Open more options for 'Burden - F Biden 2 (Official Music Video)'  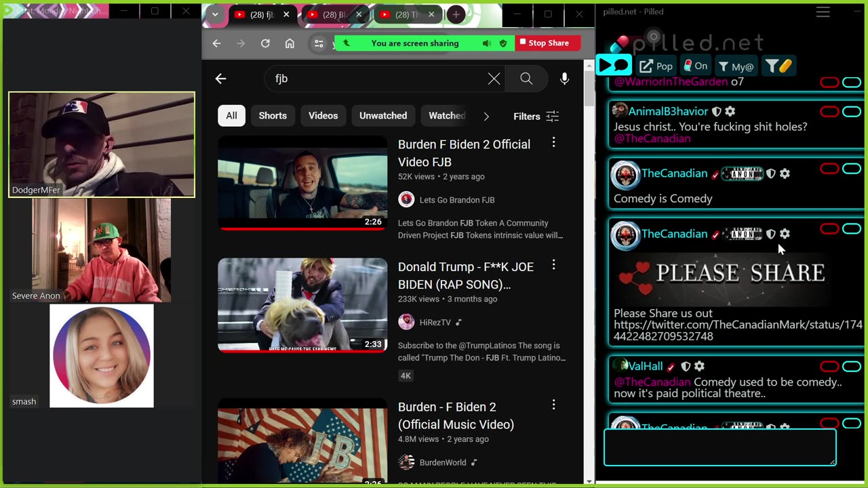(553, 405)
